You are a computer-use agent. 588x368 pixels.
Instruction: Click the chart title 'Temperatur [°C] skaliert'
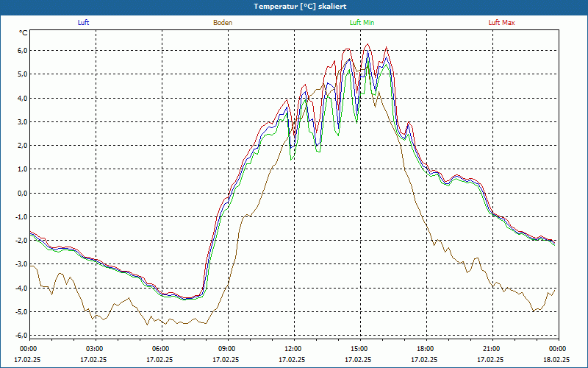300,7
